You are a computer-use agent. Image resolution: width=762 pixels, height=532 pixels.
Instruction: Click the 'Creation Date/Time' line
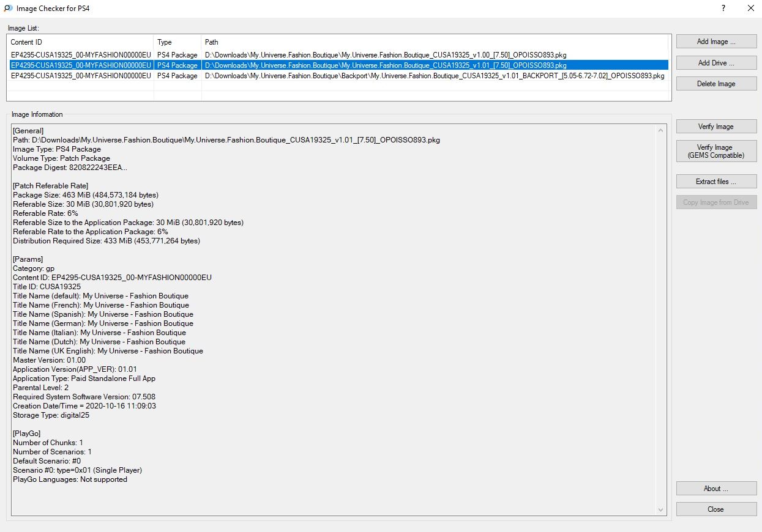[84, 406]
